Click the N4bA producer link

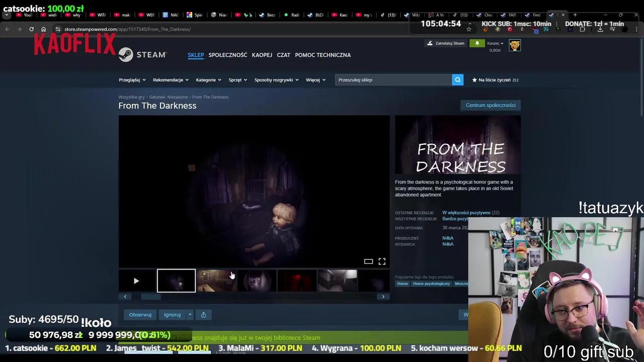[x=448, y=238]
